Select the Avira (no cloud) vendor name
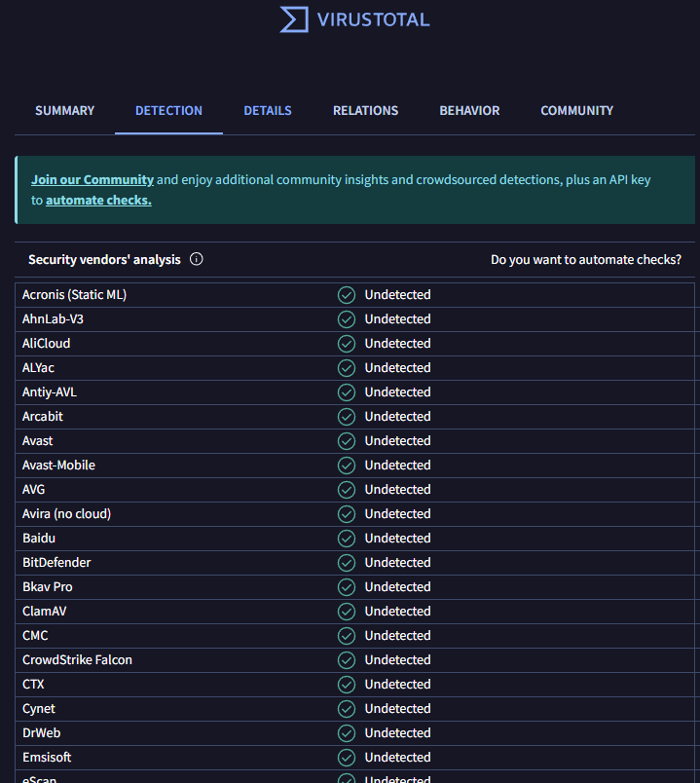The width and height of the screenshot is (700, 783). click(x=66, y=514)
